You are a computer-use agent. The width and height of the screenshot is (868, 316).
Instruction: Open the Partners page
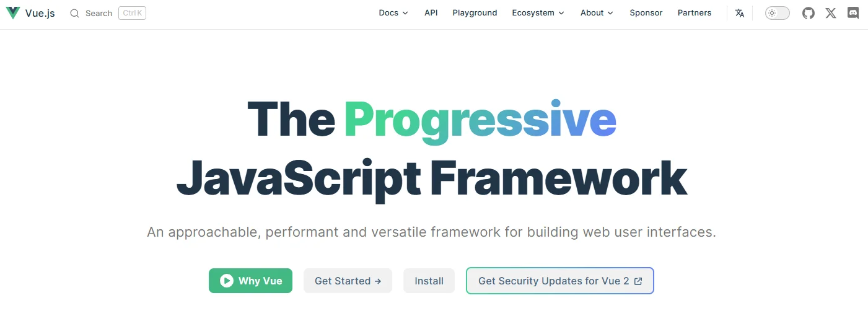point(695,13)
